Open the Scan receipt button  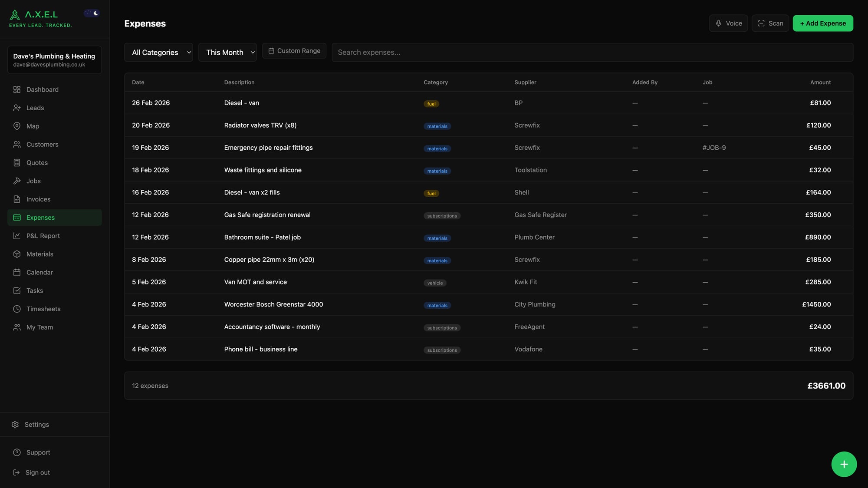[770, 23]
